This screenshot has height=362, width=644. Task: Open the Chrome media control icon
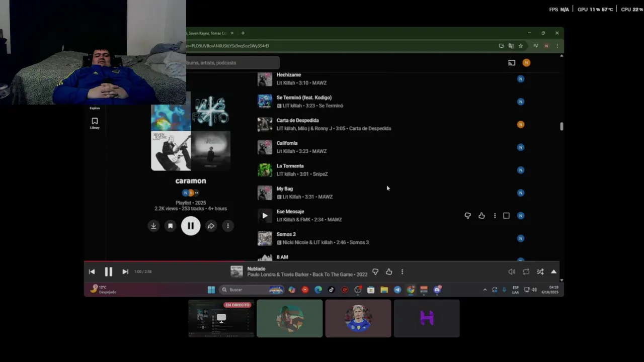click(x=536, y=46)
